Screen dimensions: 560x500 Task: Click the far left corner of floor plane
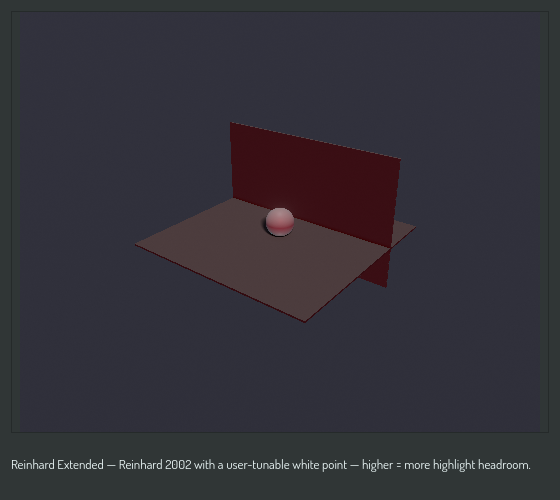pyautogui.click(x=136, y=245)
